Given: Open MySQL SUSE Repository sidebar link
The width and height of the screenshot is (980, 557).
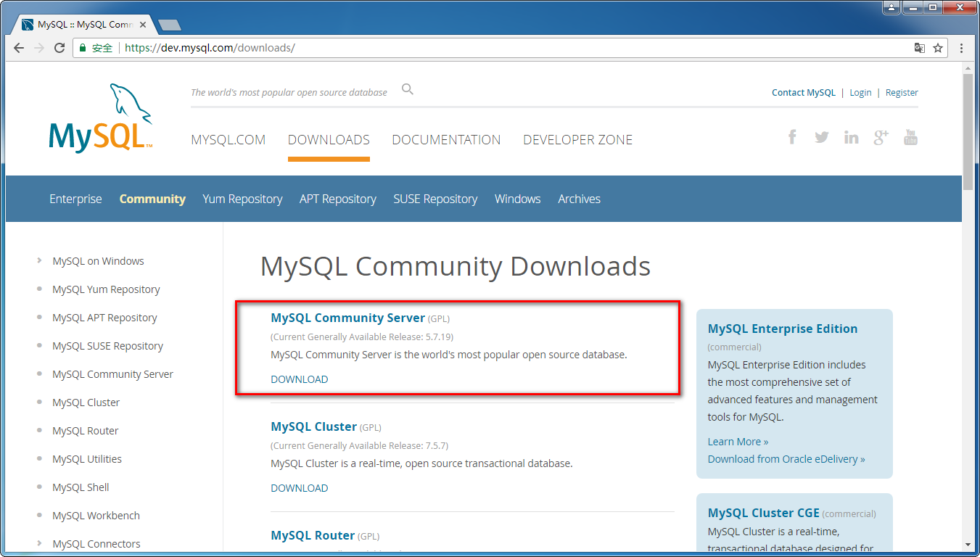Looking at the screenshot, I should pos(107,346).
